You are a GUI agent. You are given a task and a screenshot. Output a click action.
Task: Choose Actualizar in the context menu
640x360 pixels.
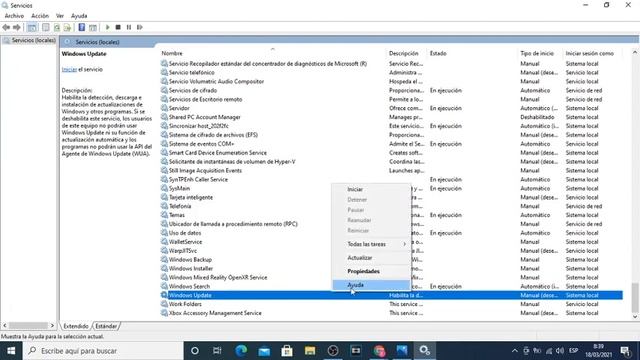pyautogui.click(x=371, y=258)
